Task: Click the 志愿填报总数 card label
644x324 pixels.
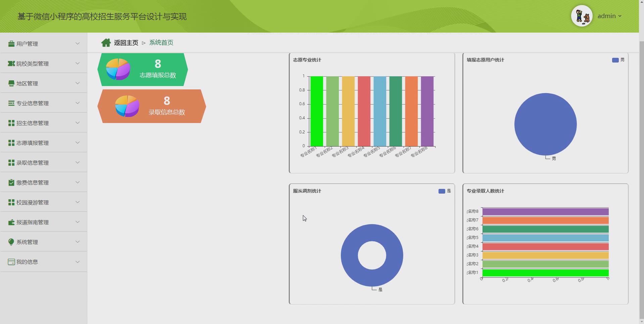Action: [x=158, y=75]
